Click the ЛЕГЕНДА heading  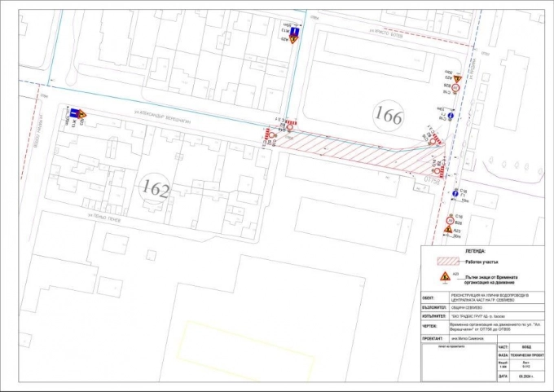point(475,251)
